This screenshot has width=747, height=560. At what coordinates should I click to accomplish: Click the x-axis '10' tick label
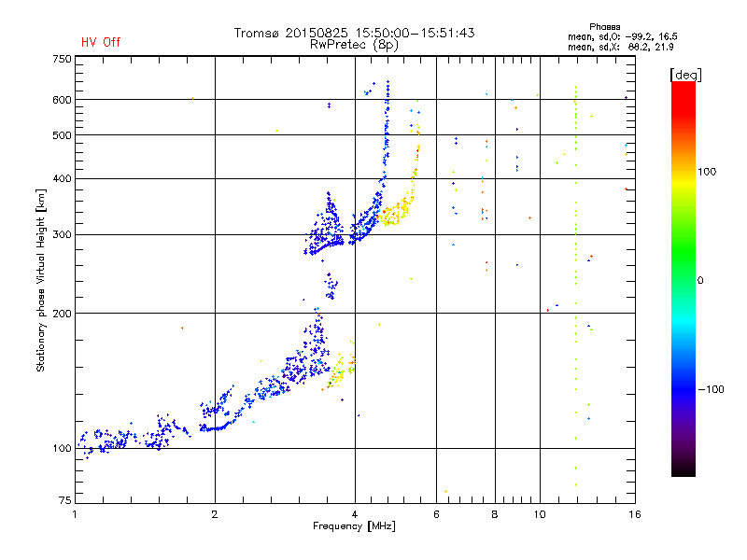pyautogui.click(x=540, y=514)
